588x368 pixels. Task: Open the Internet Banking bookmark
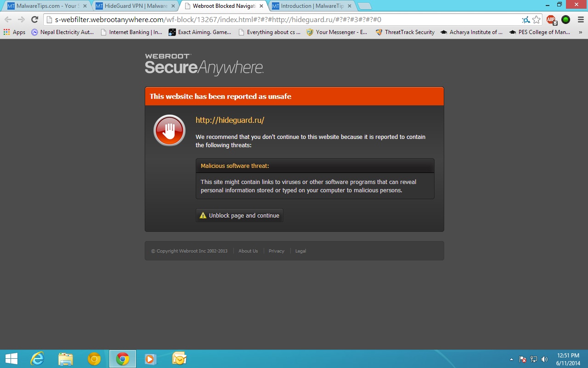pos(131,32)
